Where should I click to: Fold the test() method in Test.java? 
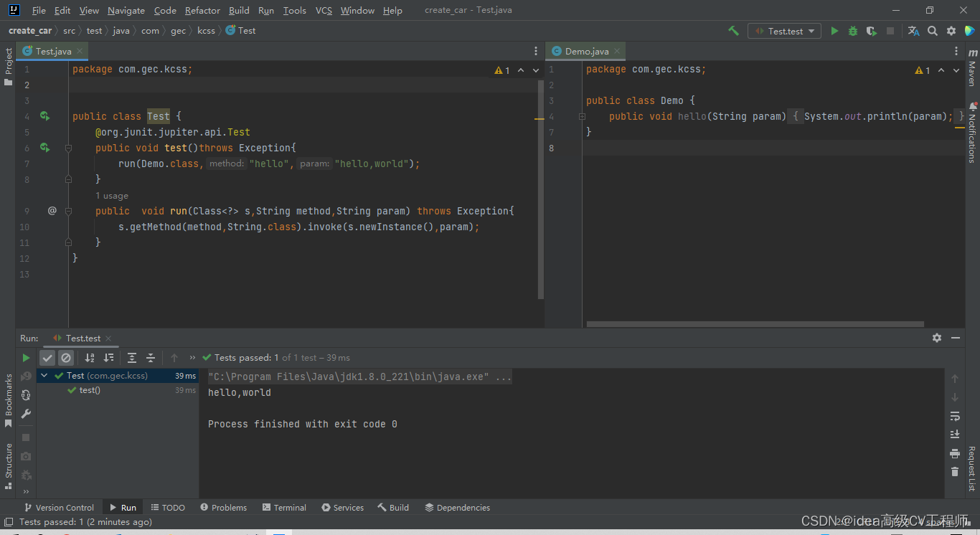click(69, 148)
